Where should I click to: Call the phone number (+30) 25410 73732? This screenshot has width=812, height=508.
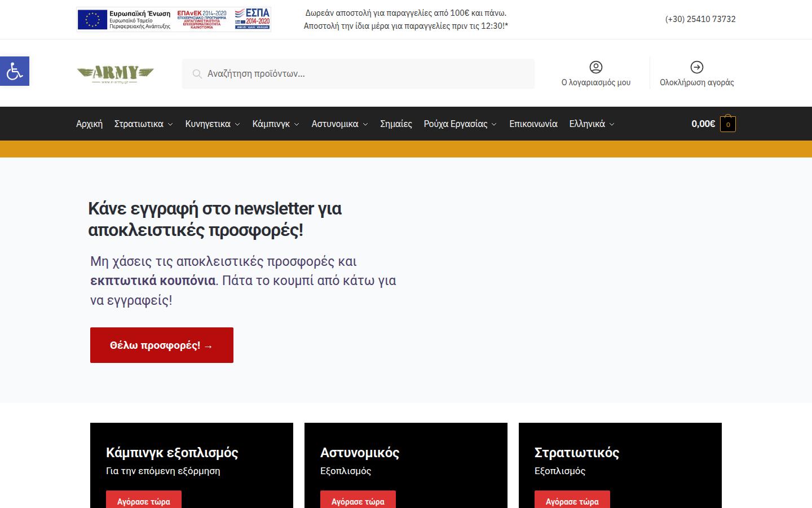point(700,19)
